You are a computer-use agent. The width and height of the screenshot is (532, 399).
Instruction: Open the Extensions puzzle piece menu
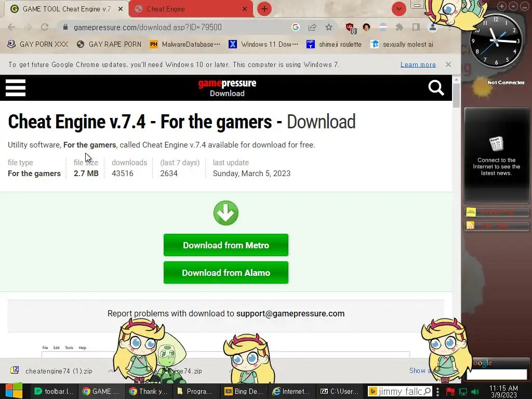tap(400, 27)
